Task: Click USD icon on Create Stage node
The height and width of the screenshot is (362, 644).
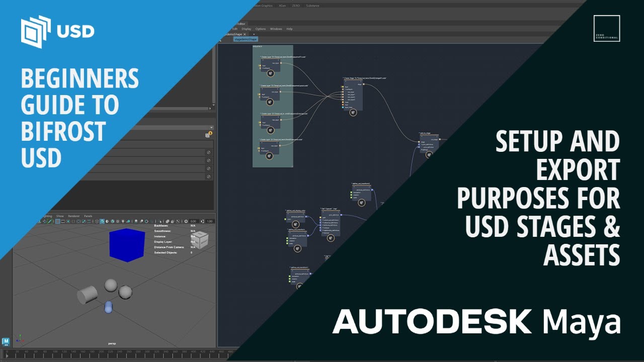Action: (353, 113)
